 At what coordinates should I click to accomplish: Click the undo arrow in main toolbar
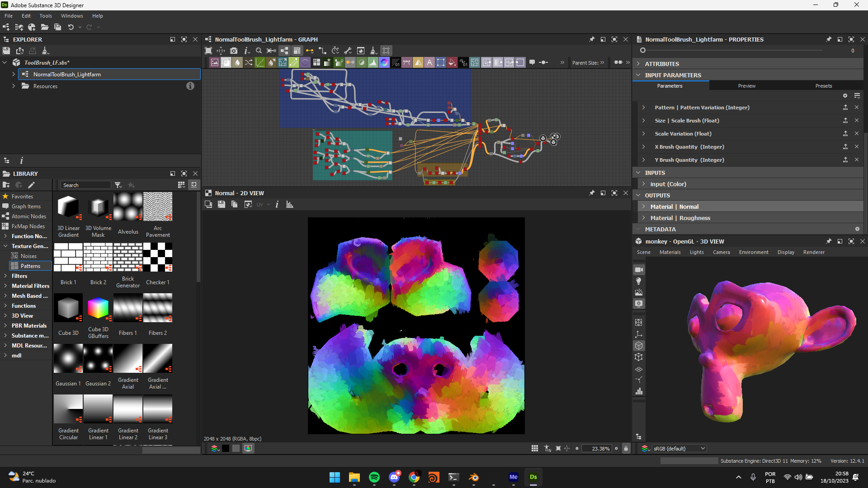pyautogui.click(x=71, y=27)
